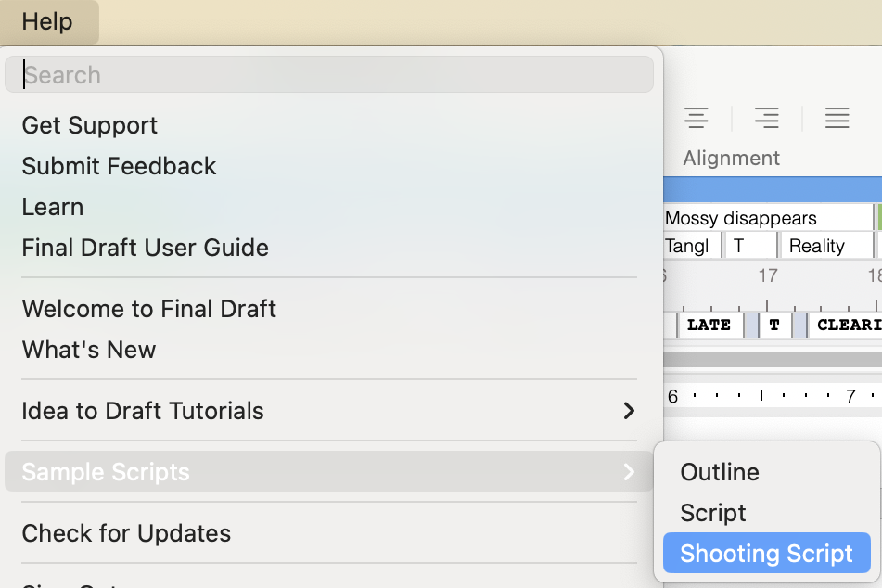Open the Script sample

pos(712,512)
